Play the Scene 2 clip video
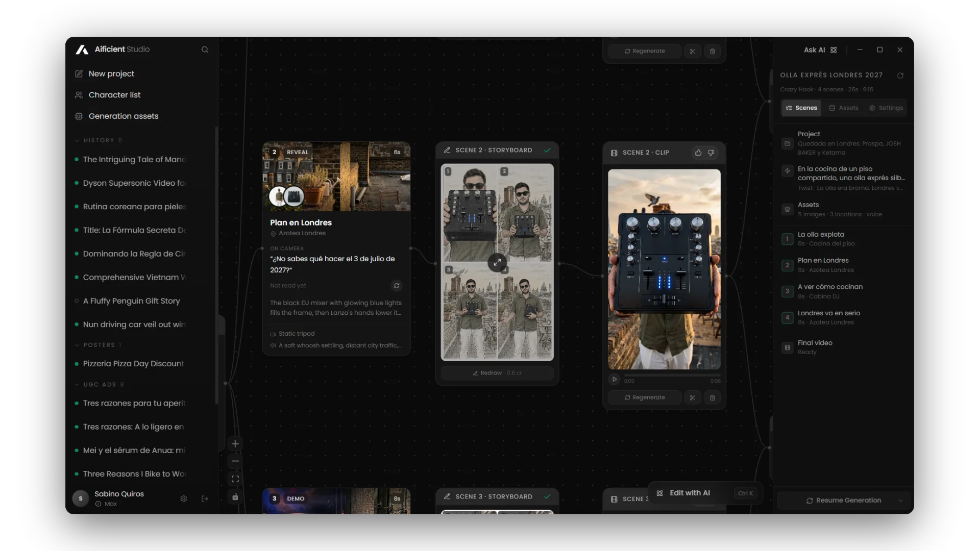Image resolution: width=980 pixels, height=551 pixels. click(615, 379)
